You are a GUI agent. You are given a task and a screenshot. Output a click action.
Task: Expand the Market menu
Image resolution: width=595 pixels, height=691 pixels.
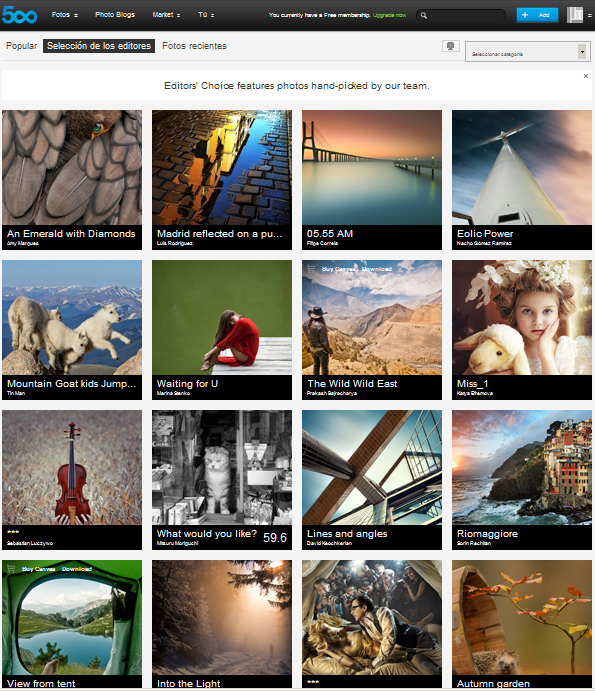(166, 15)
